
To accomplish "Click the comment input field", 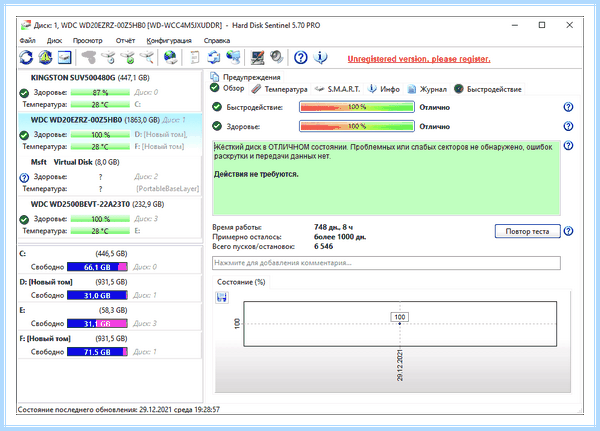I will (x=386, y=263).
